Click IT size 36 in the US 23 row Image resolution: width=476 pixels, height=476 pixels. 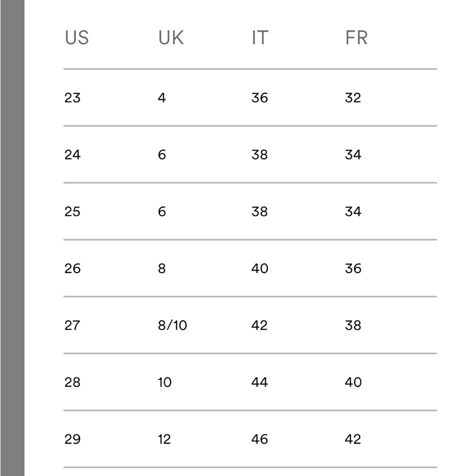click(x=259, y=98)
